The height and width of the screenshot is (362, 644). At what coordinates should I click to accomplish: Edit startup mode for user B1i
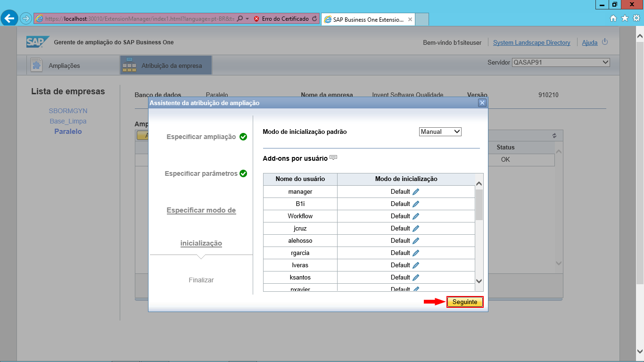point(415,204)
